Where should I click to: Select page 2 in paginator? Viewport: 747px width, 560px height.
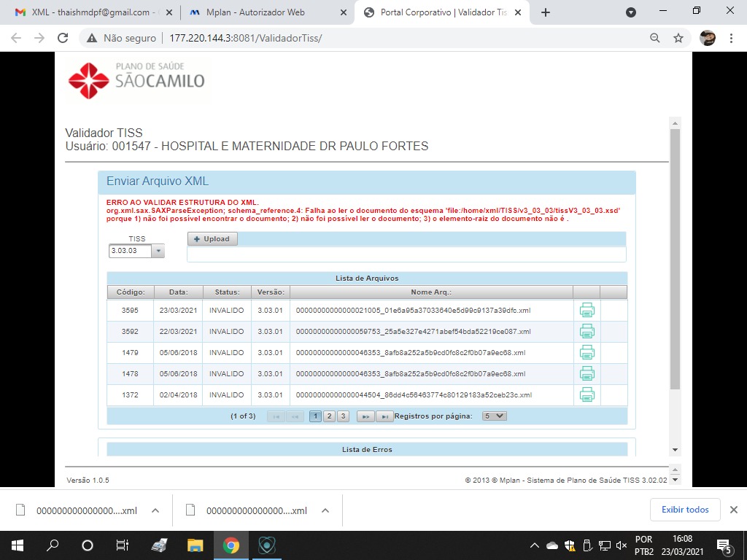tap(329, 416)
